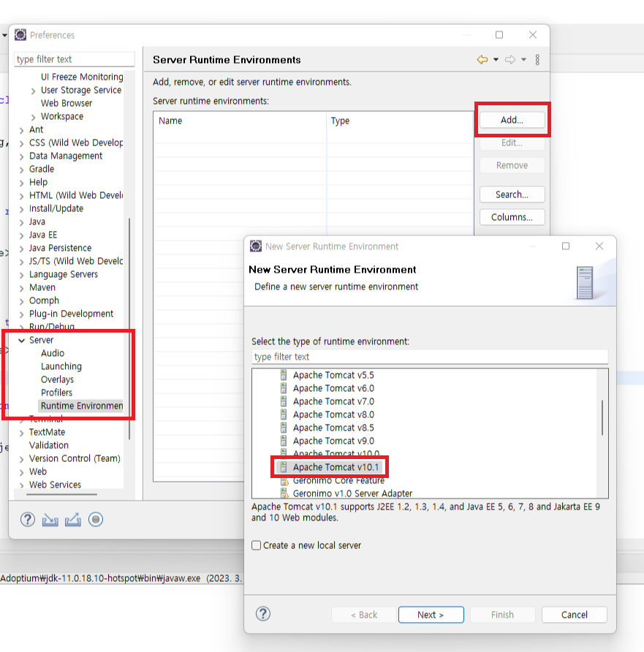Expand the Workspace tree node
Viewport: 644px width, 652px height.
pyautogui.click(x=34, y=117)
